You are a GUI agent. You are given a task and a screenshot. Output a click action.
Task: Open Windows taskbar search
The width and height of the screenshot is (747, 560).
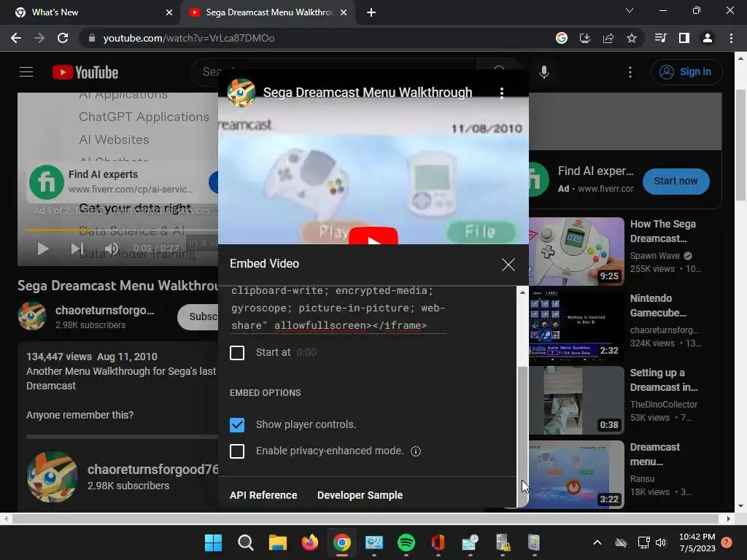pos(245,542)
